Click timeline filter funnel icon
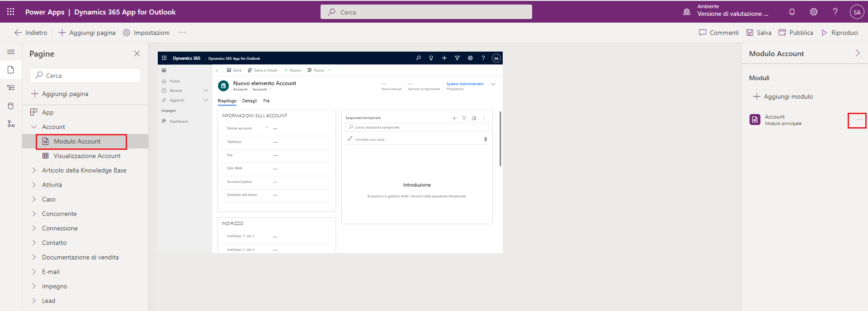Image resolution: width=868 pixels, height=311 pixels. click(464, 118)
